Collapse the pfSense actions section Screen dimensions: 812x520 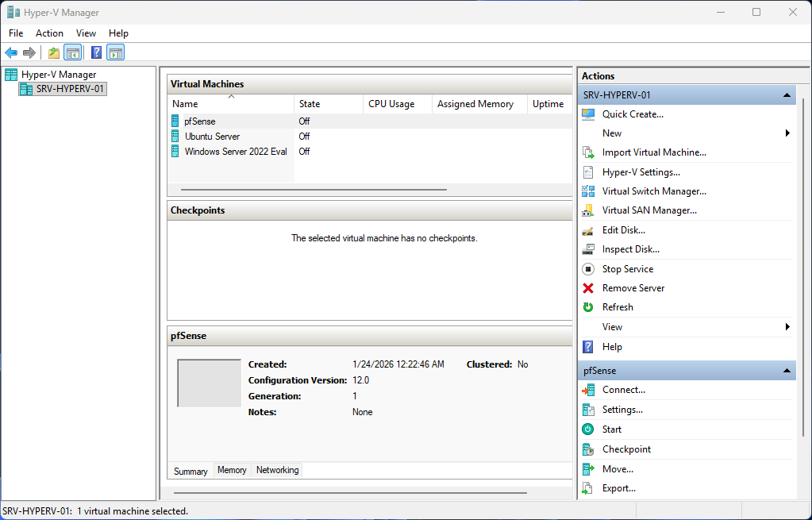tap(787, 371)
